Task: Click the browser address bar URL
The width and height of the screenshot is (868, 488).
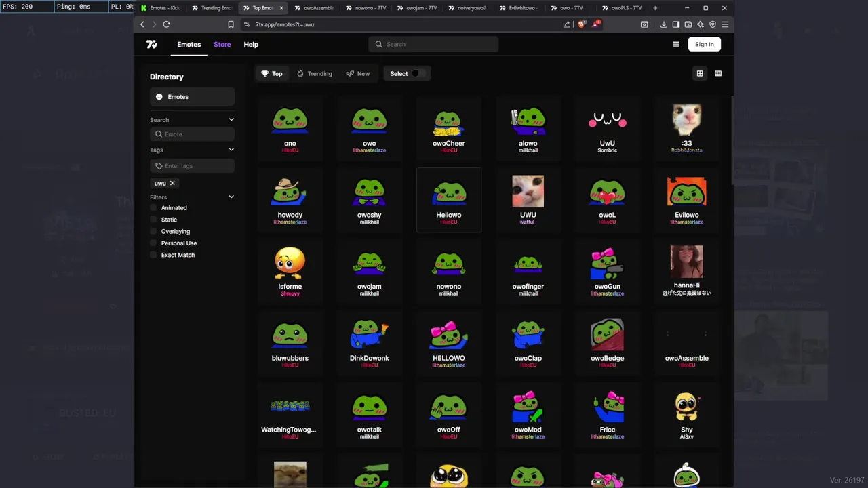Action: tap(285, 24)
